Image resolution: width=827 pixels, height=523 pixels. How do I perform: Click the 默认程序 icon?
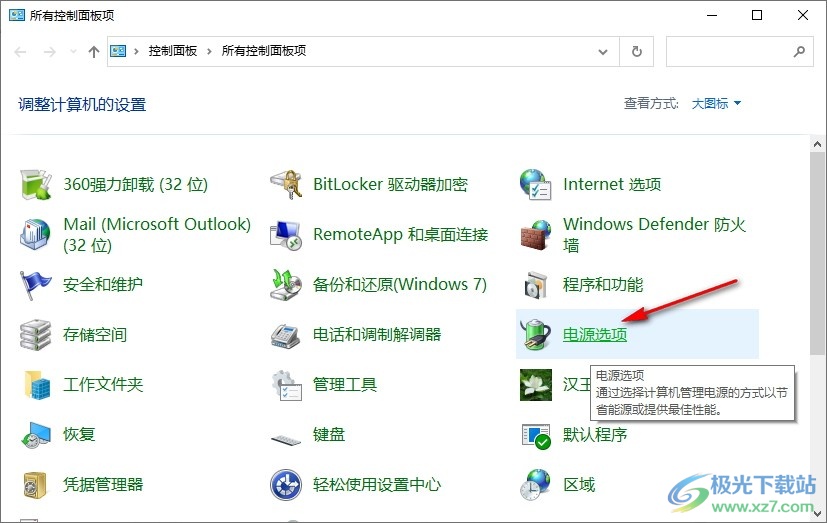tap(536, 435)
